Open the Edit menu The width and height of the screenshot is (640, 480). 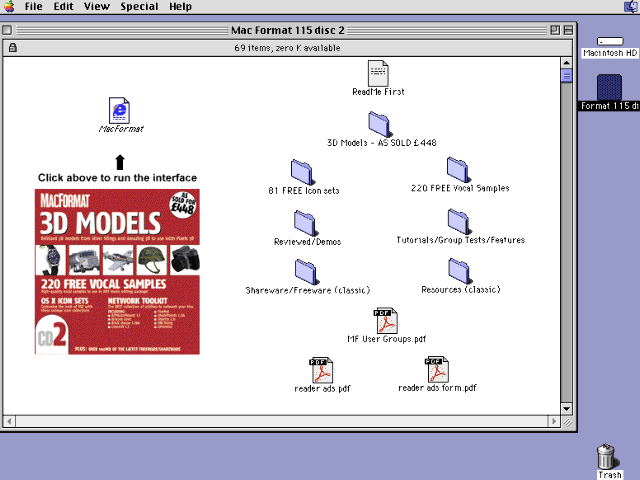(x=64, y=7)
